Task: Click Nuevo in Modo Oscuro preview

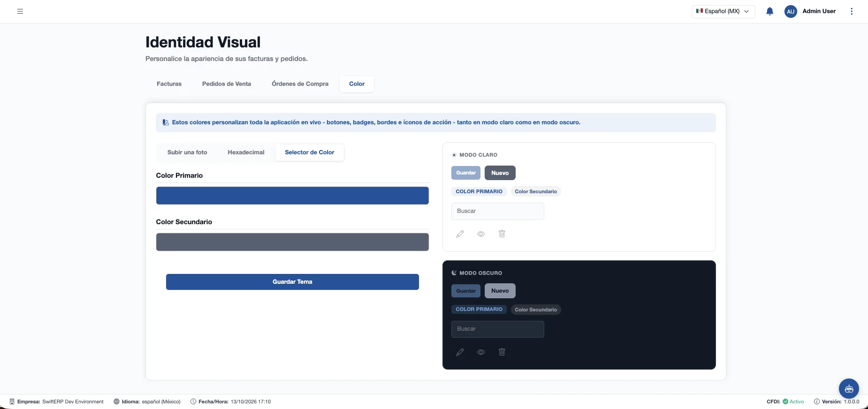Action: pyautogui.click(x=500, y=291)
